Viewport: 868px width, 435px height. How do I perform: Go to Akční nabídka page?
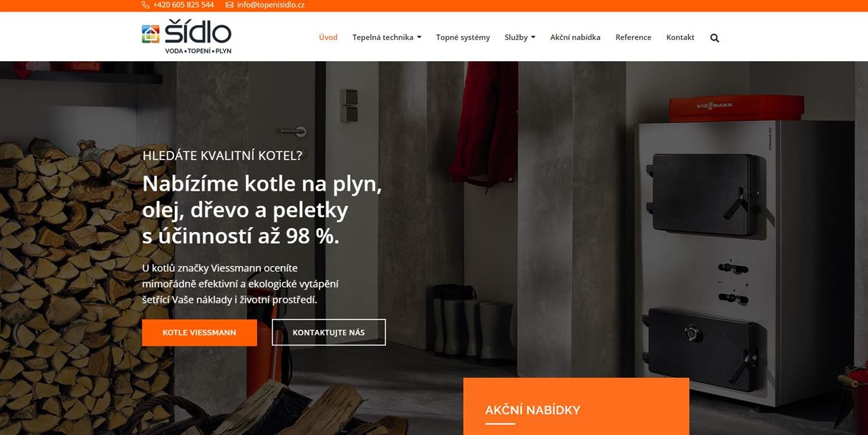(575, 37)
